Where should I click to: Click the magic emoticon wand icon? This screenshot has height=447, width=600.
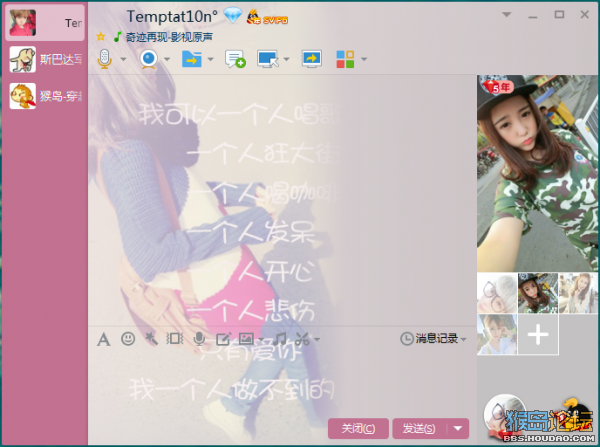pos(152,338)
